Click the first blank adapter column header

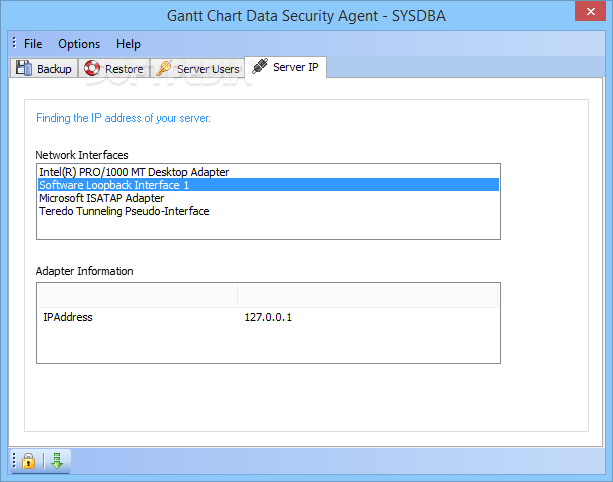point(137,296)
